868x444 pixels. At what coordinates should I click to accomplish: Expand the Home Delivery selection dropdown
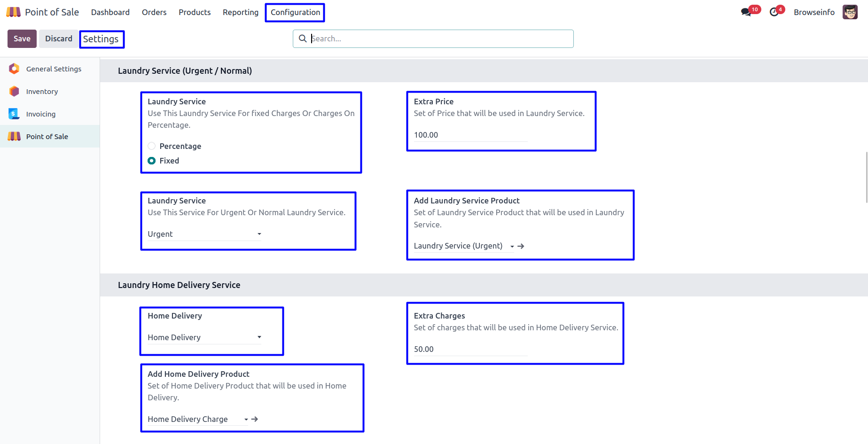pyautogui.click(x=204, y=337)
